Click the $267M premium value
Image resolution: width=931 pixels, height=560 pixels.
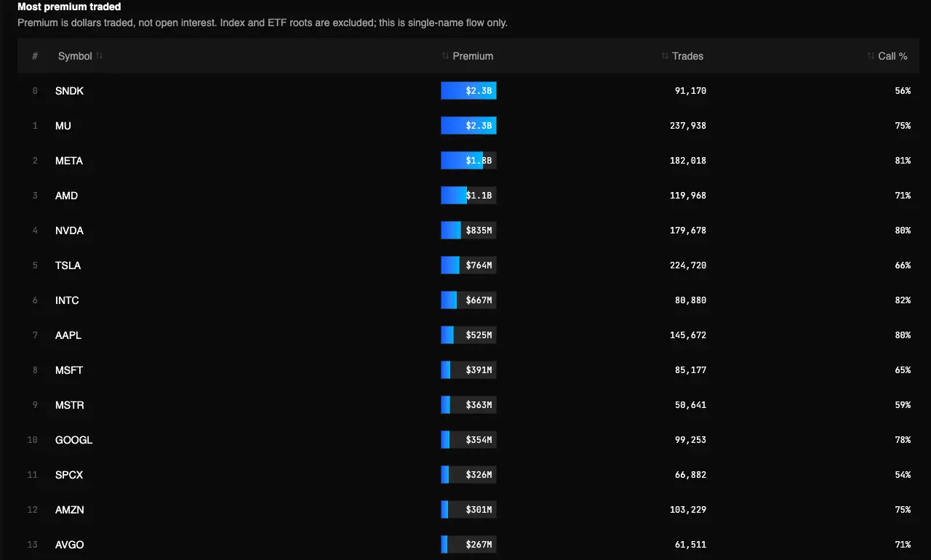pyautogui.click(x=479, y=545)
